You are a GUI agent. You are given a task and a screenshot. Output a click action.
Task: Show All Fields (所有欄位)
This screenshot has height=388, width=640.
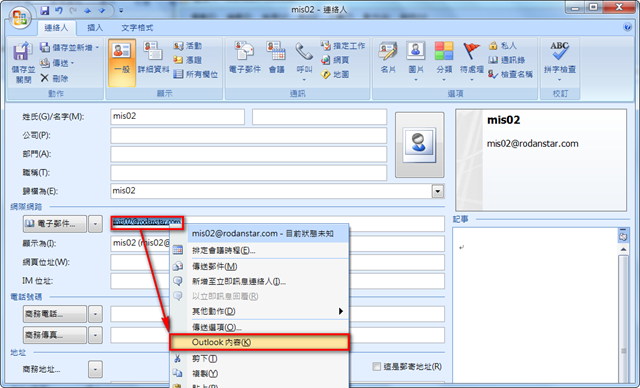pos(196,74)
